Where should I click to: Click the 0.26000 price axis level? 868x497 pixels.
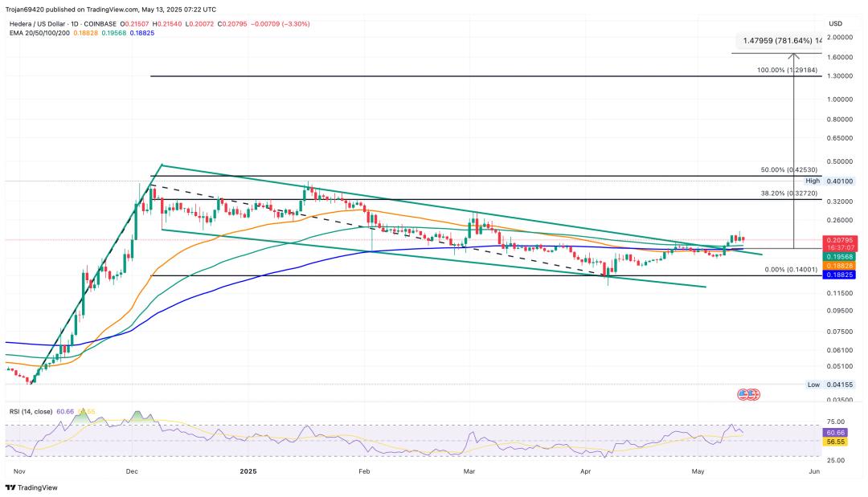pos(840,221)
